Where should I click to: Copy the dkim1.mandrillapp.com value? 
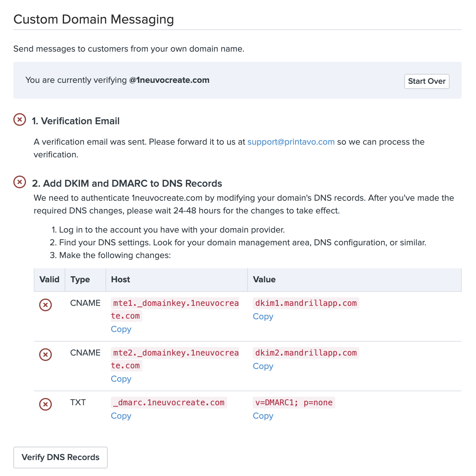[x=263, y=316]
